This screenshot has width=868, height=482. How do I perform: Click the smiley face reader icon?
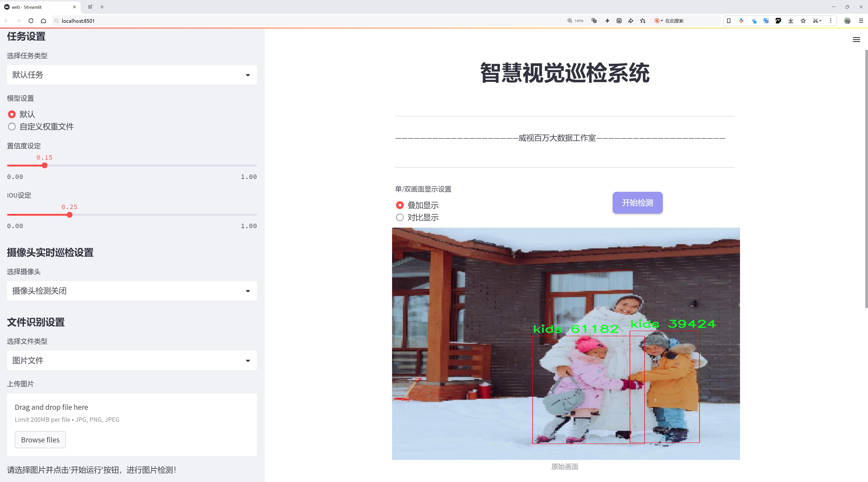pyautogui.click(x=619, y=21)
